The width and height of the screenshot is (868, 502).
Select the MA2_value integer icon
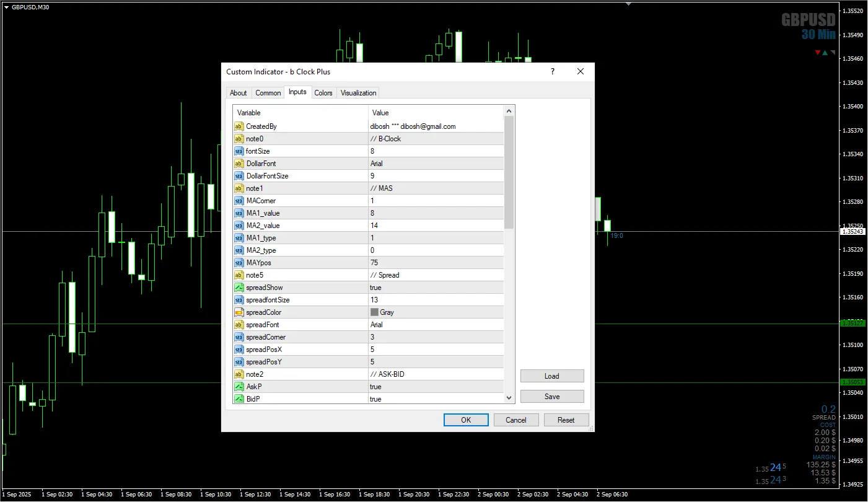[239, 226]
